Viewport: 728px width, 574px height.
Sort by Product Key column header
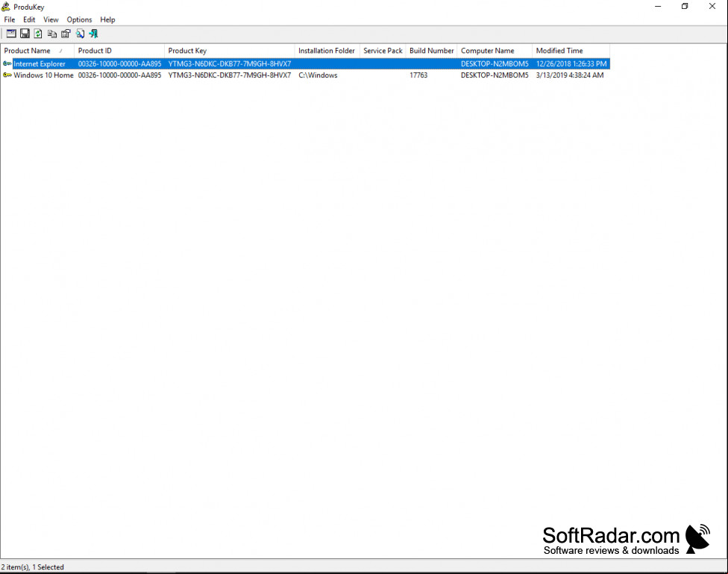tap(229, 51)
